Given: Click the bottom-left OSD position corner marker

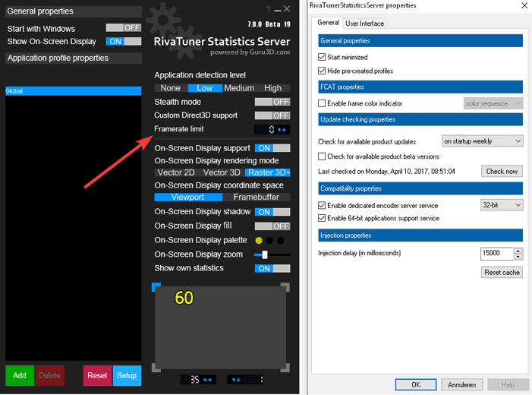Looking at the screenshot, I should click(156, 368).
